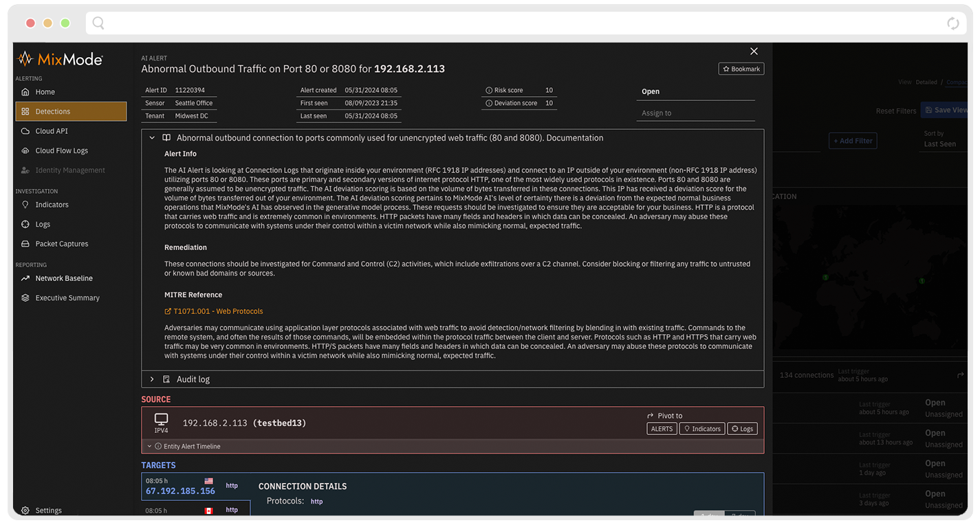Screen dimensions: 980x525
Task: Click the http protocol tag in Connection Details
Action: point(316,502)
